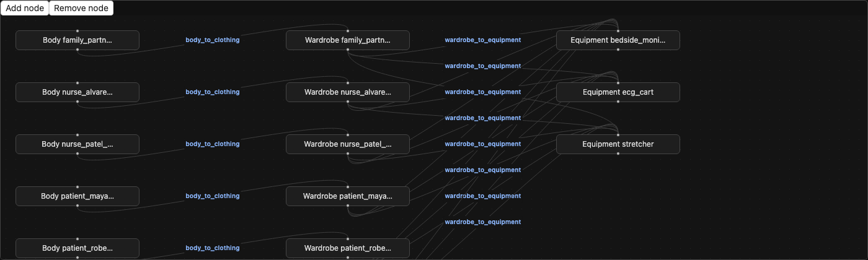Select the Body patient_maya... node
The width and height of the screenshot is (868, 260).
77,196
